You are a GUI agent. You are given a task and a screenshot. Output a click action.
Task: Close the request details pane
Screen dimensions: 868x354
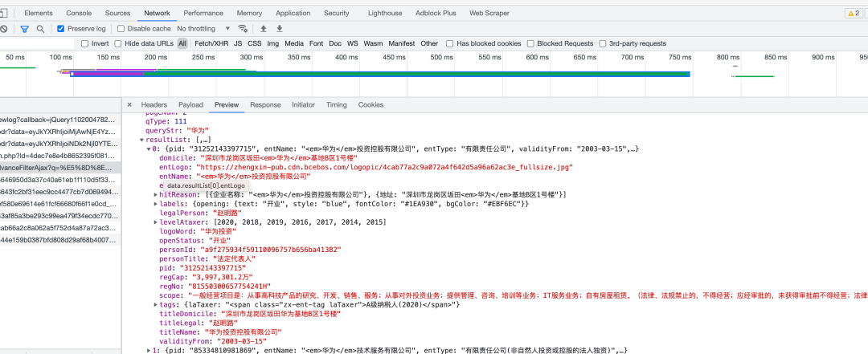(x=129, y=104)
